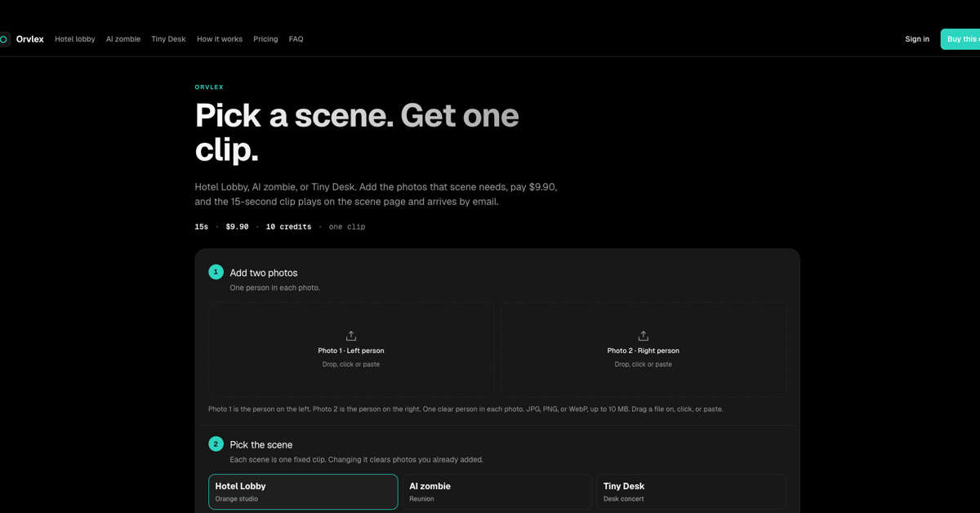Click Sign in
The width and height of the screenshot is (980, 513).
pyautogui.click(x=917, y=39)
